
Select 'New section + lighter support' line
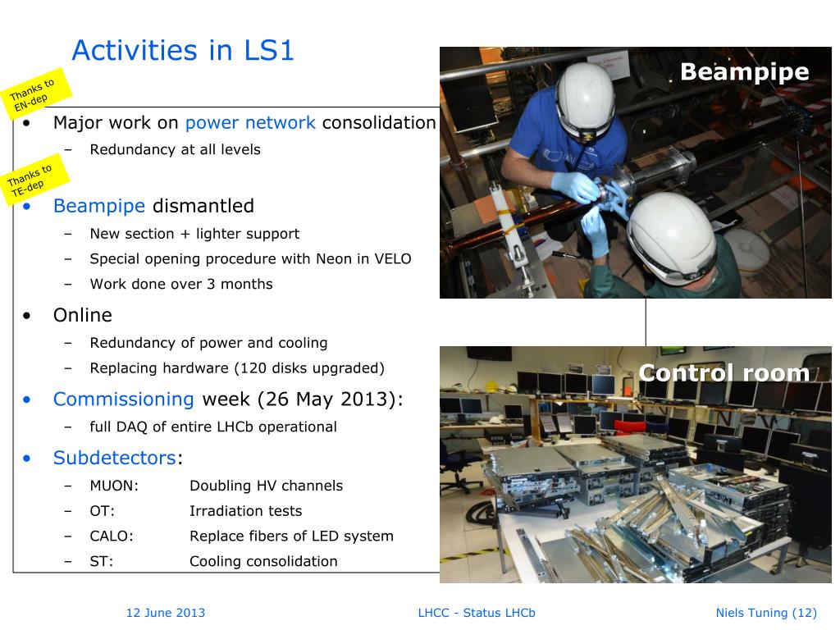point(194,234)
